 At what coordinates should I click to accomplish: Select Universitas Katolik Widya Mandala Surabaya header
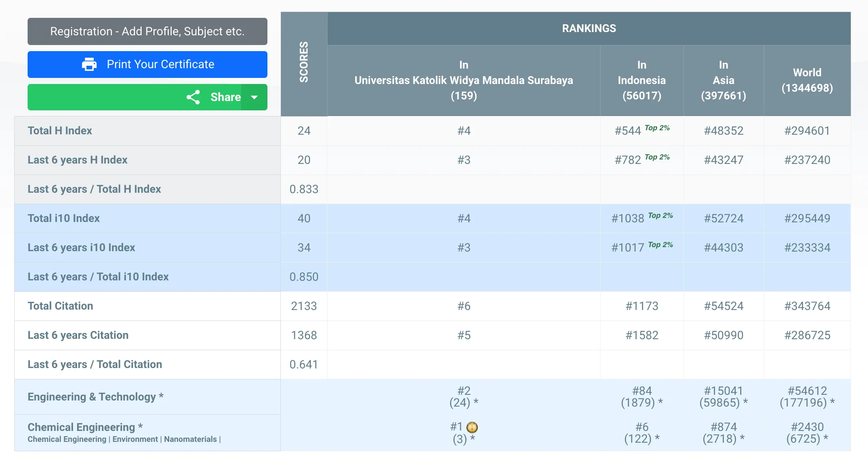pos(463,80)
